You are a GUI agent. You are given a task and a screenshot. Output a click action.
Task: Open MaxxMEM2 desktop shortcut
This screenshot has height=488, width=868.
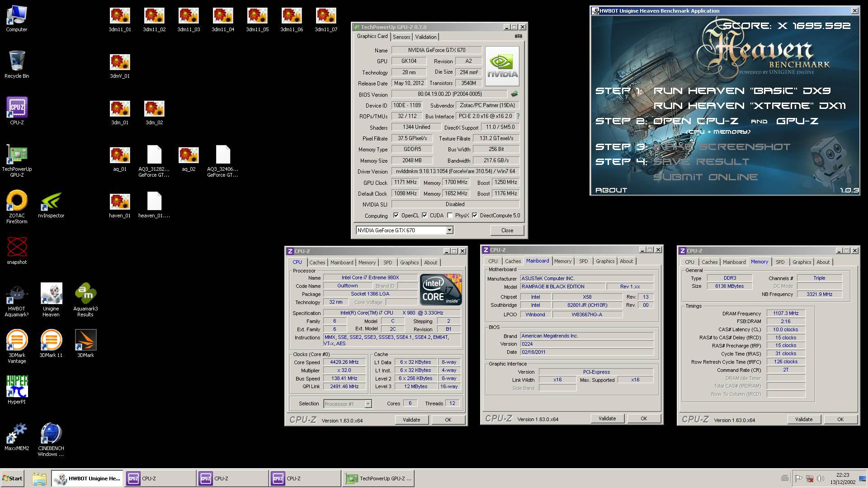coord(17,437)
